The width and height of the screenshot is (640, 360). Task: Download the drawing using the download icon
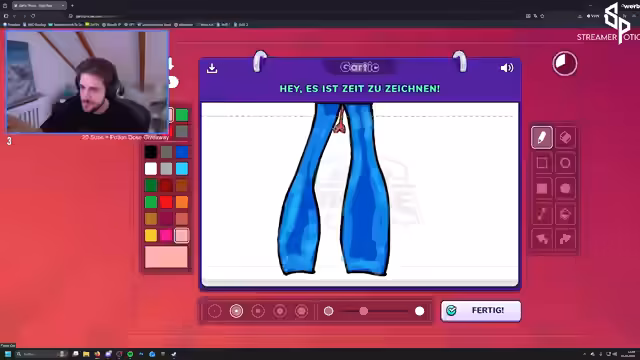coord(212,68)
